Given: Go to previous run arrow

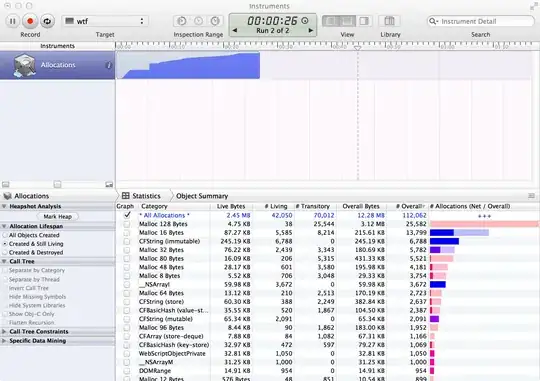Looking at the screenshot, I should pyautogui.click(x=235, y=30).
